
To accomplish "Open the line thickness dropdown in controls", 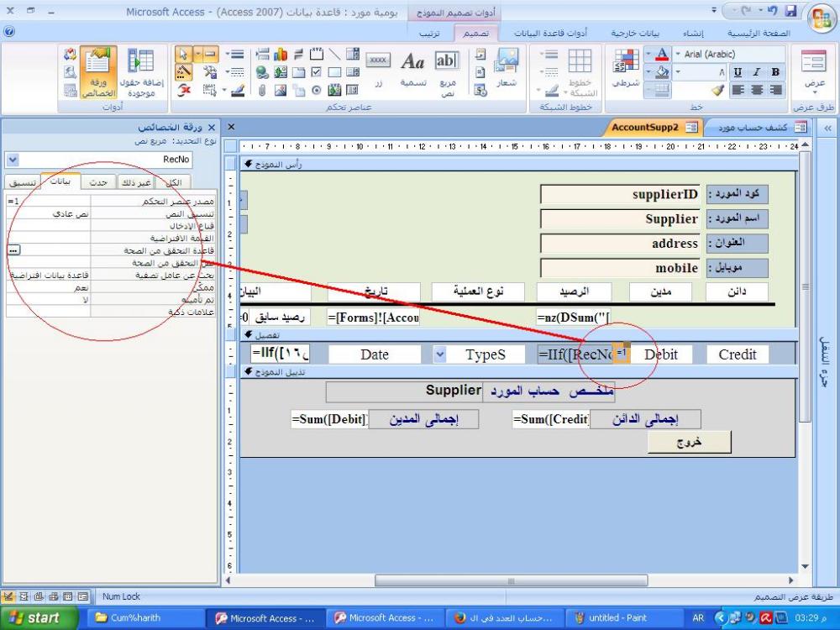I will coord(234,54).
